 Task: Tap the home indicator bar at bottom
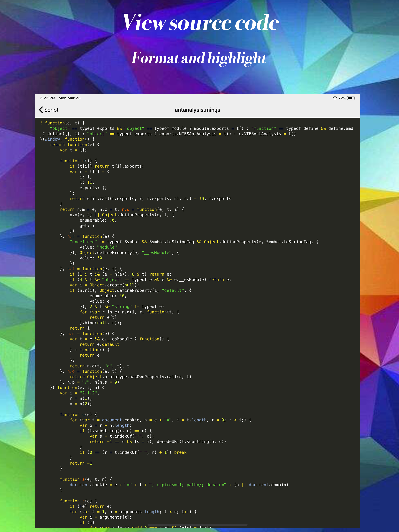pos(197,525)
